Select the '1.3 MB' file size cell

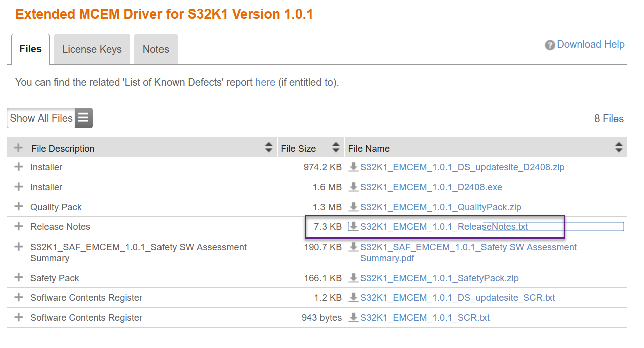pyautogui.click(x=327, y=207)
